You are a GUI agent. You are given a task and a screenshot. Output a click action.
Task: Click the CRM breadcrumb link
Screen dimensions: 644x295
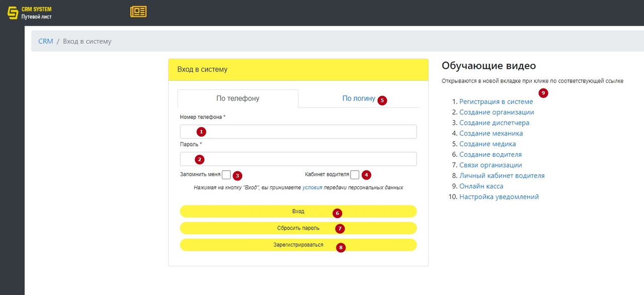(x=46, y=41)
